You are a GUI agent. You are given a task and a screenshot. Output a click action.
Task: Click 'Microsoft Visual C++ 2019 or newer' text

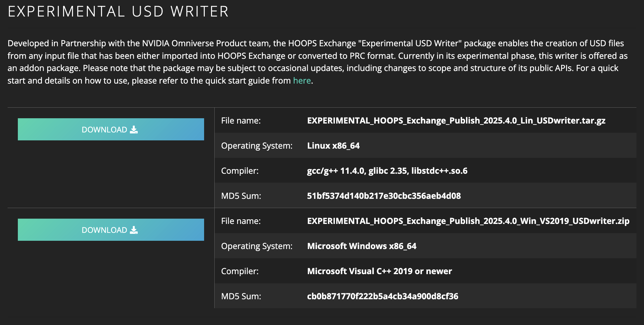coord(379,271)
